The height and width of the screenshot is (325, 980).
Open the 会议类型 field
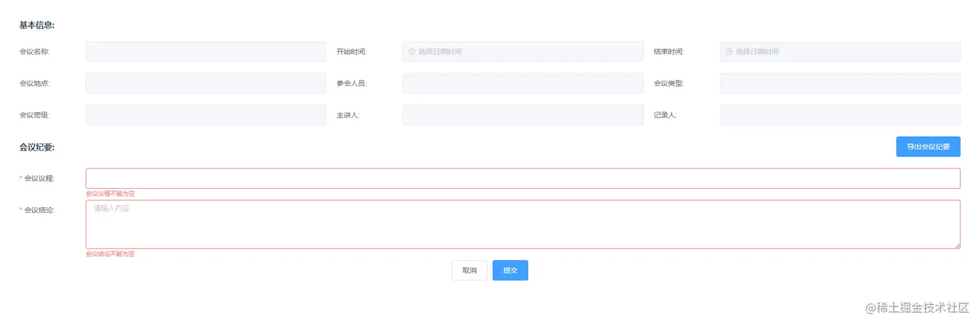click(x=839, y=83)
